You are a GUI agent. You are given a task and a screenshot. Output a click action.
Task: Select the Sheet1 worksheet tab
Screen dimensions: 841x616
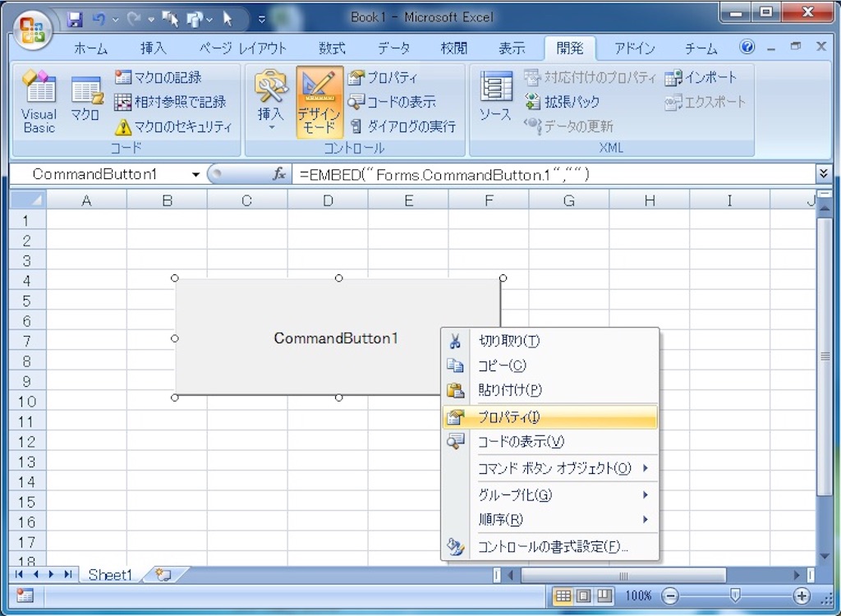pyautogui.click(x=110, y=575)
